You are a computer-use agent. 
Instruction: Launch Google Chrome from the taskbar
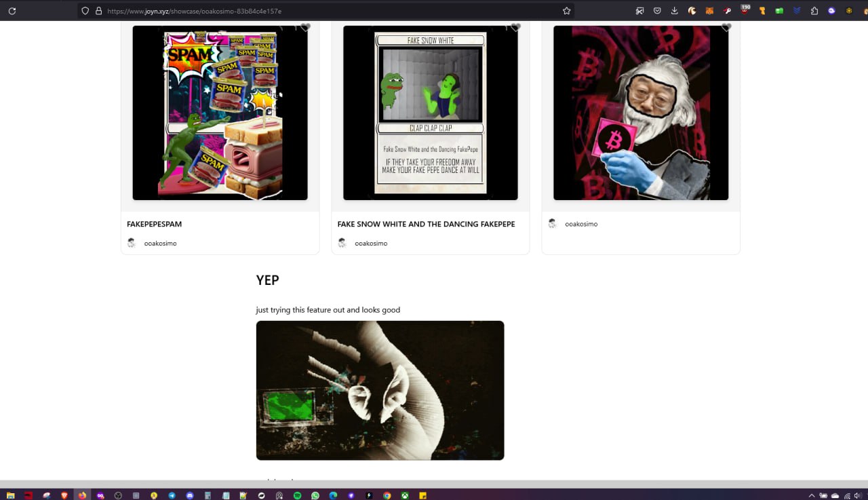(x=387, y=495)
